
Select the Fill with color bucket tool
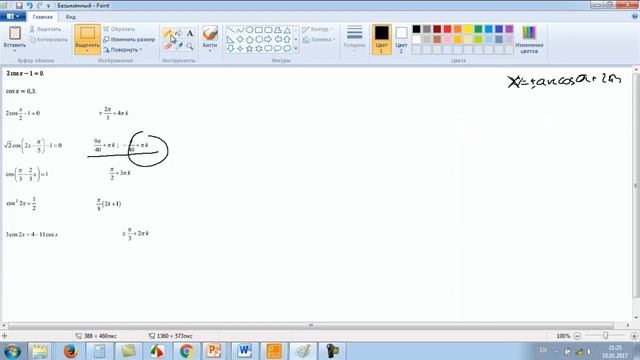click(x=179, y=33)
